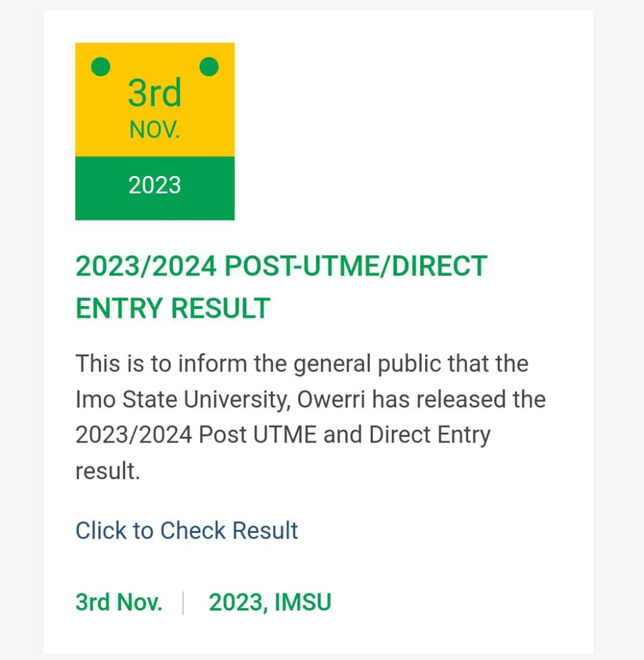Open the "2023/2024 POST-UTME/DIRECT" headline first line
The width and height of the screenshot is (644, 660).
(281, 266)
